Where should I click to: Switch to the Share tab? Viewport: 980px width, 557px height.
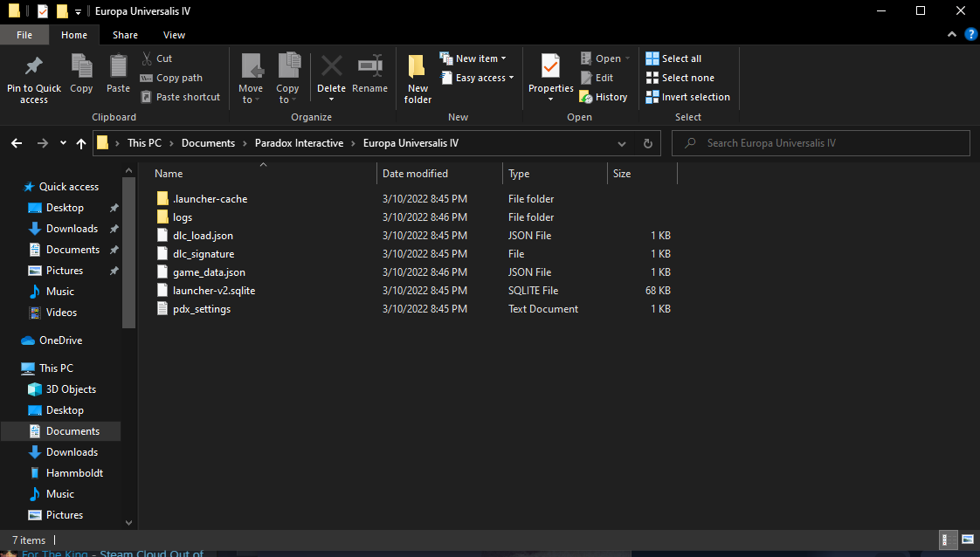click(x=125, y=35)
